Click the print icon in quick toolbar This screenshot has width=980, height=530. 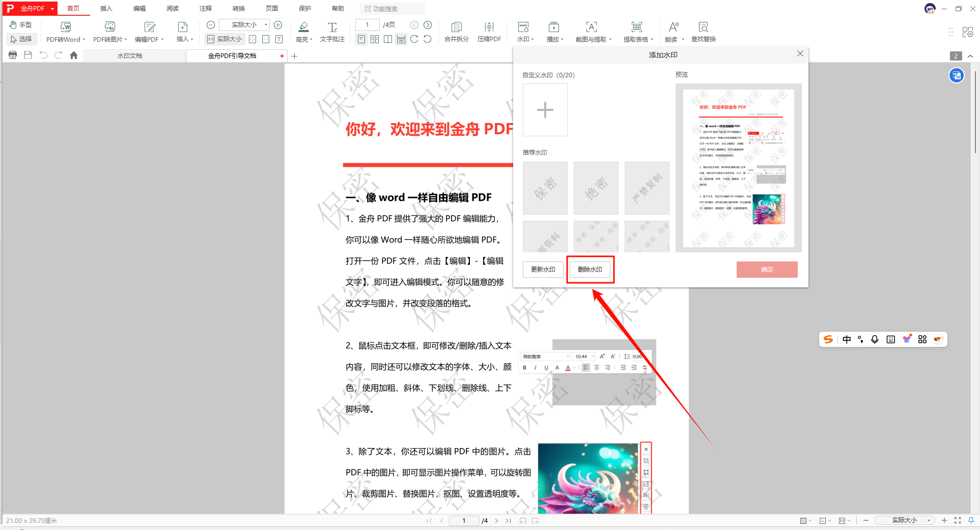click(13, 55)
